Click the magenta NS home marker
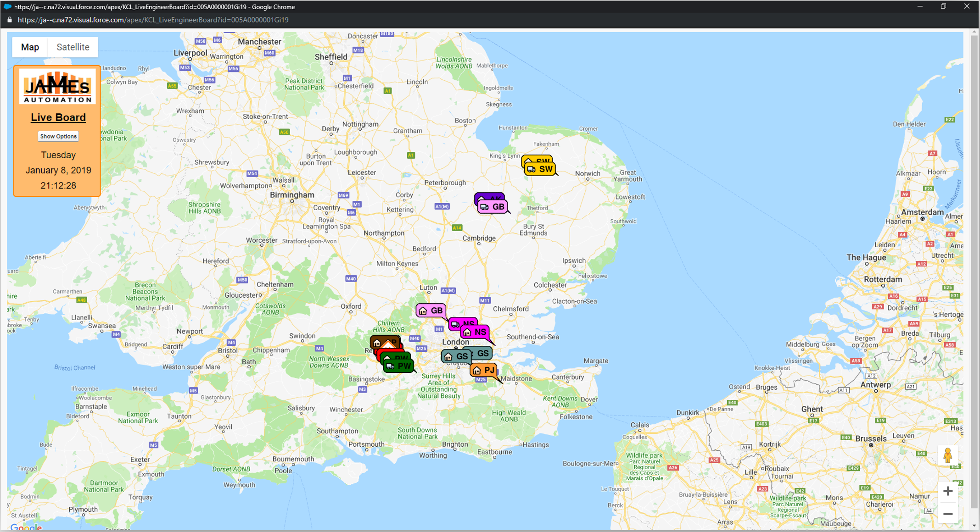This screenshot has height=532, width=980. point(475,332)
